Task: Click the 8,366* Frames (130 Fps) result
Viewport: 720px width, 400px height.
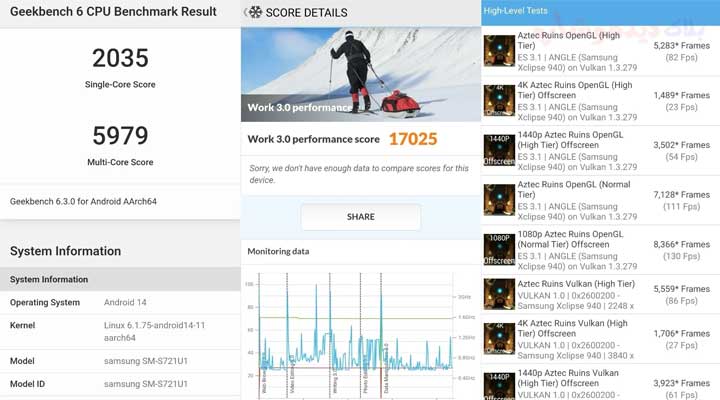Action: (x=681, y=250)
